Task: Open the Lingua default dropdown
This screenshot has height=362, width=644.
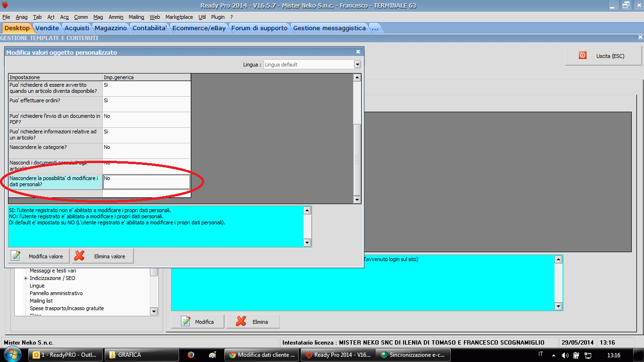Action: coord(357,65)
